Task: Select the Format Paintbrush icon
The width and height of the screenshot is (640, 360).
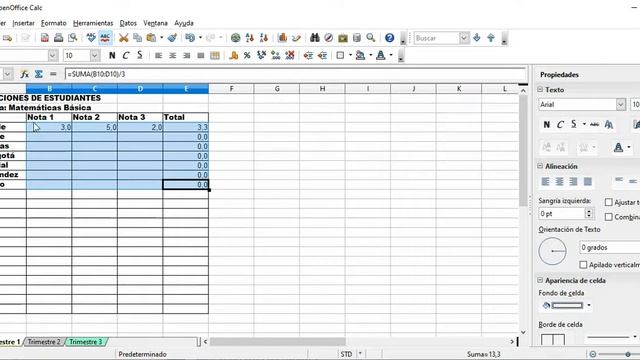Action: pyautogui.click(x=172, y=38)
